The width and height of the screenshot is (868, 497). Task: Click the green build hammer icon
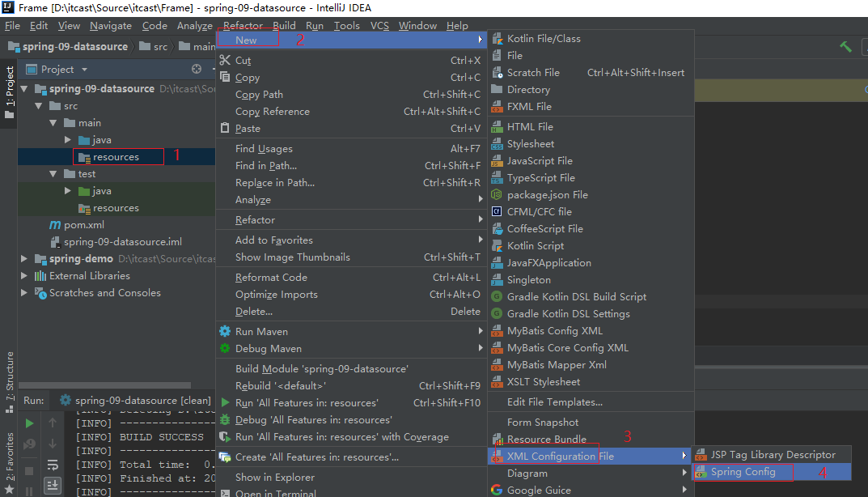point(845,47)
